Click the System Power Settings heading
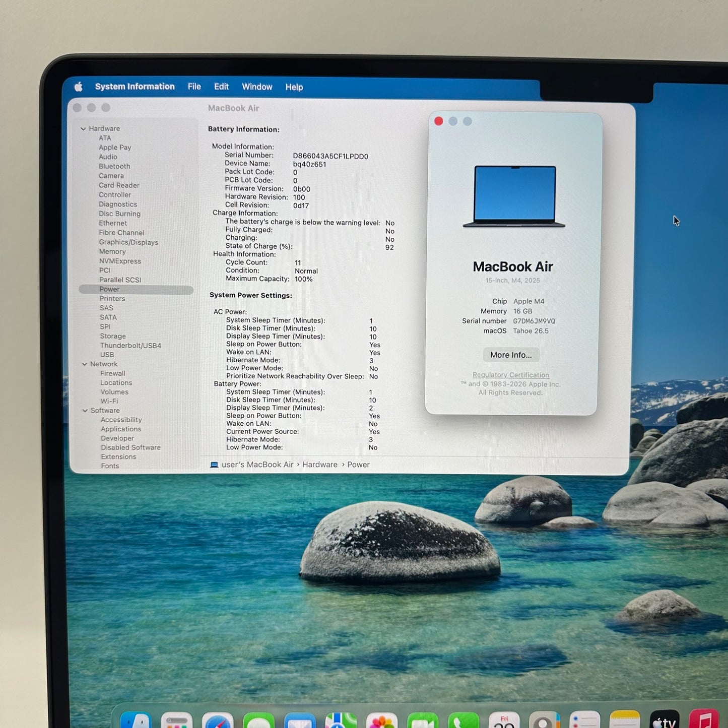728x728 pixels. pos(251,295)
